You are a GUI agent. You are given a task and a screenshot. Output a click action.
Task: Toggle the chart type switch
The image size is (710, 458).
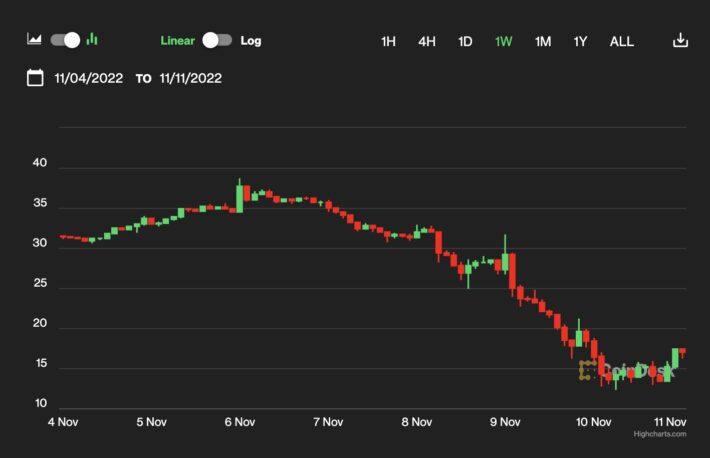pos(65,40)
